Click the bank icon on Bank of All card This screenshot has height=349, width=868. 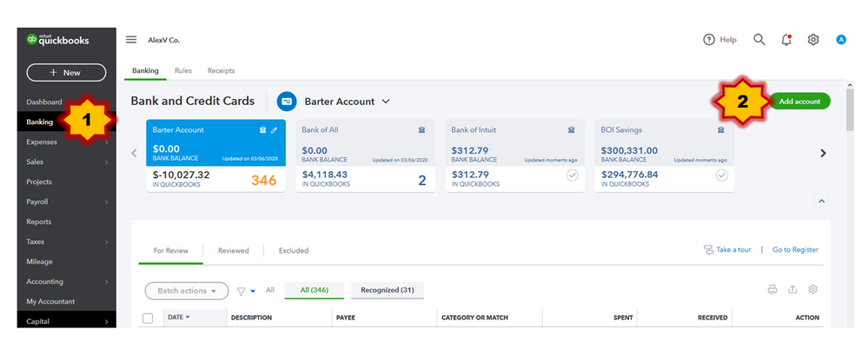click(421, 130)
